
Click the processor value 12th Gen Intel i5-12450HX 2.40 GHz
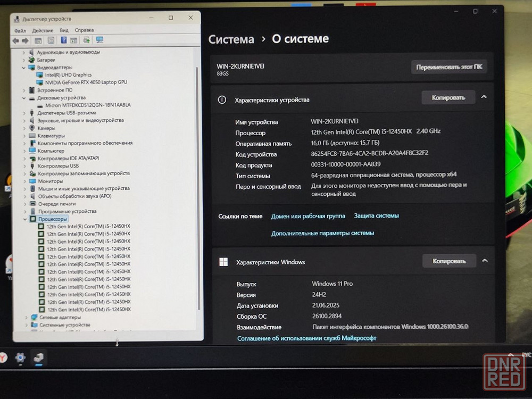click(376, 131)
